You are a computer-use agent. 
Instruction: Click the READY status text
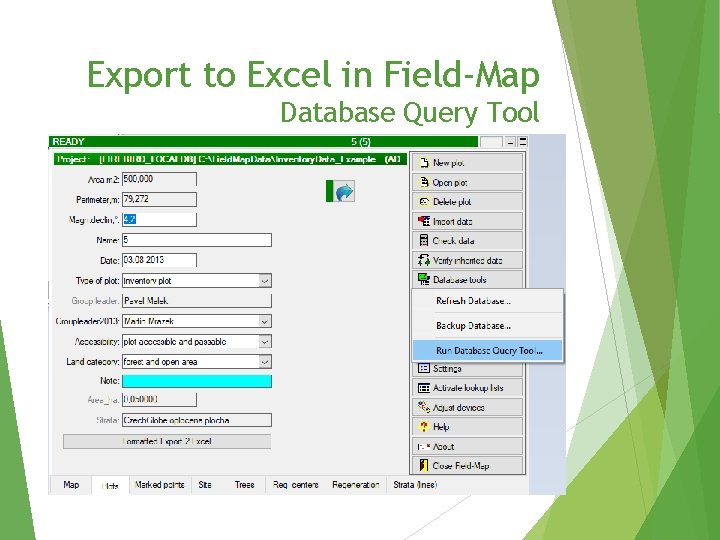click(x=68, y=141)
